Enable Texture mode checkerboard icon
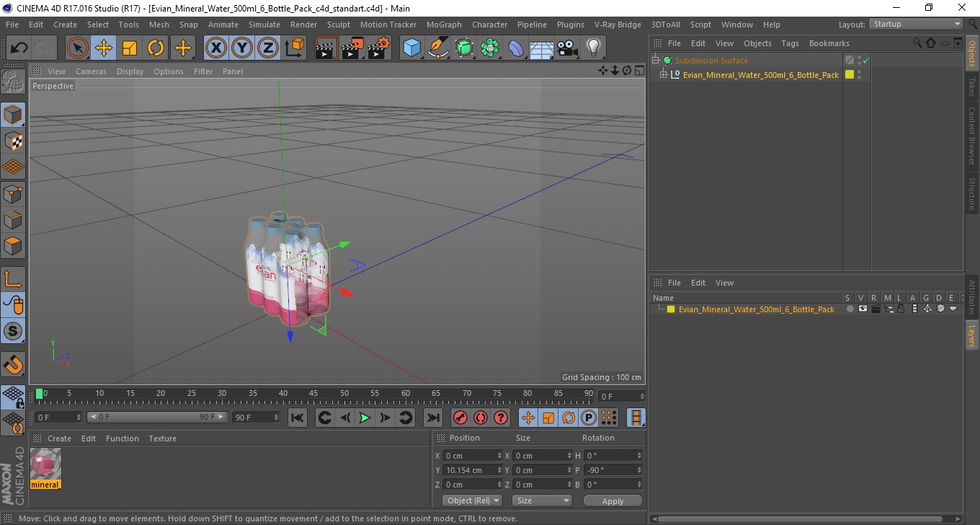The height and width of the screenshot is (525, 980). [x=13, y=141]
